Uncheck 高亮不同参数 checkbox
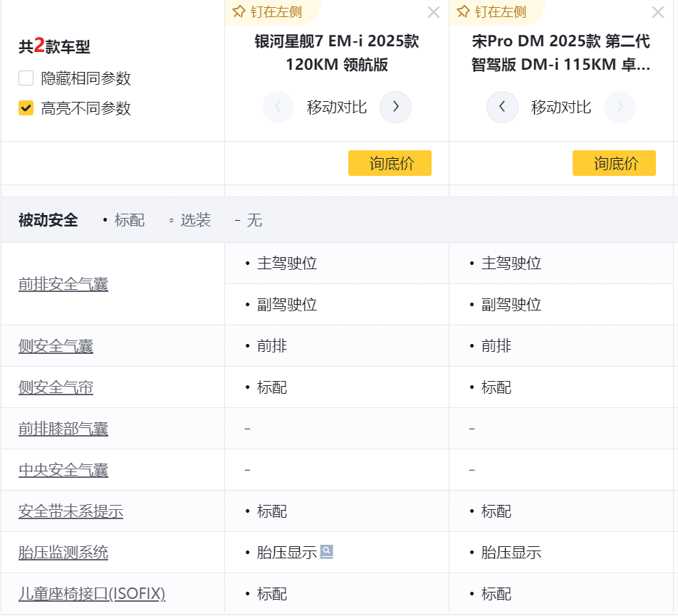 pos(26,108)
